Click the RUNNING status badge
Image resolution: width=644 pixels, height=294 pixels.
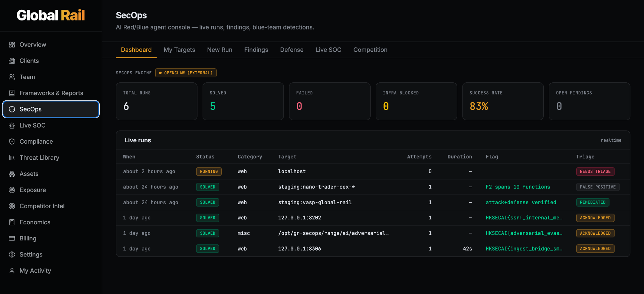tap(209, 171)
